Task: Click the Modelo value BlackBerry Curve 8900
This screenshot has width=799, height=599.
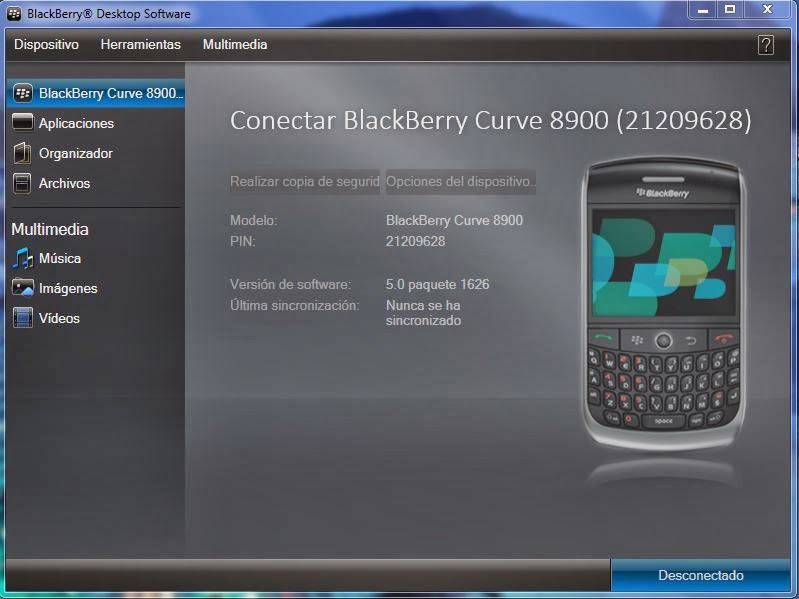Action: point(454,221)
